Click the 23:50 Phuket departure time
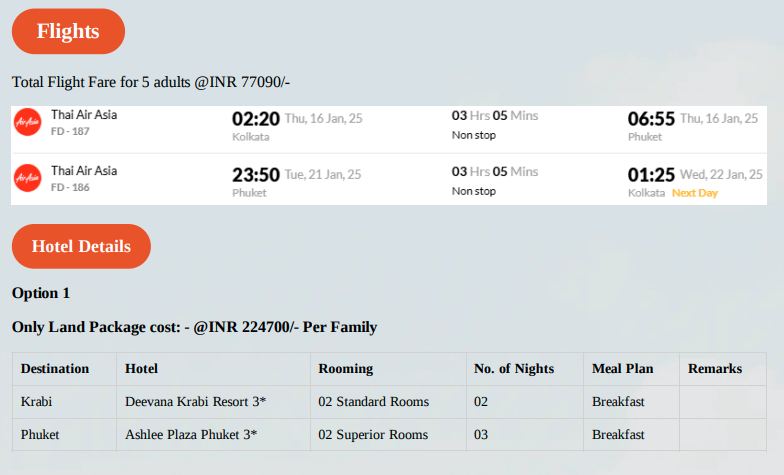 click(x=256, y=175)
